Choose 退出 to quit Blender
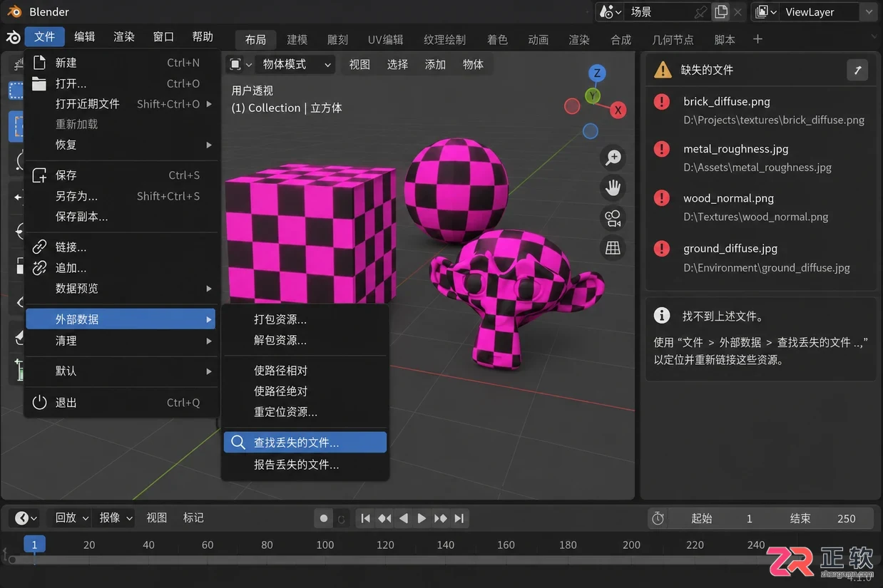 (122, 403)
